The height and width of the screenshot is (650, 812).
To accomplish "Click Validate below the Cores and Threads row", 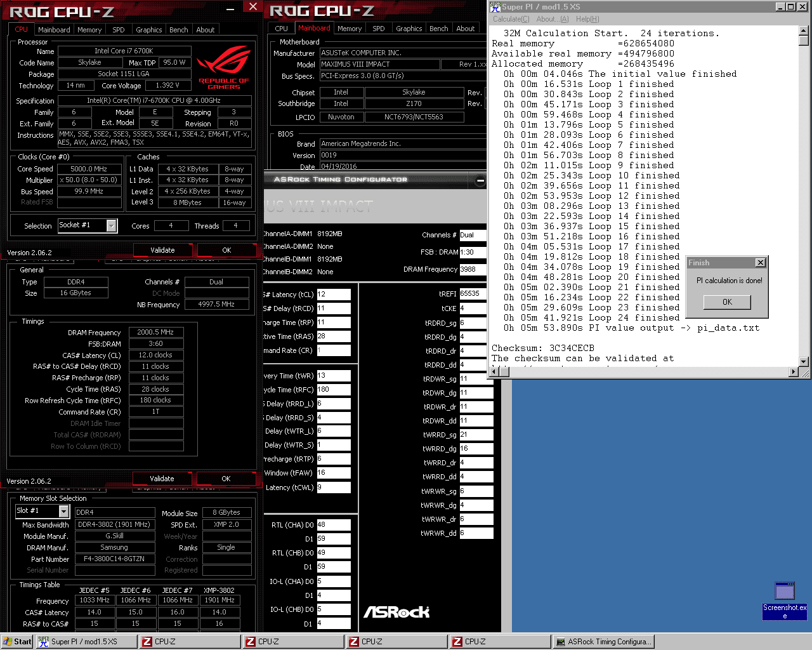I will click(162, 250).
